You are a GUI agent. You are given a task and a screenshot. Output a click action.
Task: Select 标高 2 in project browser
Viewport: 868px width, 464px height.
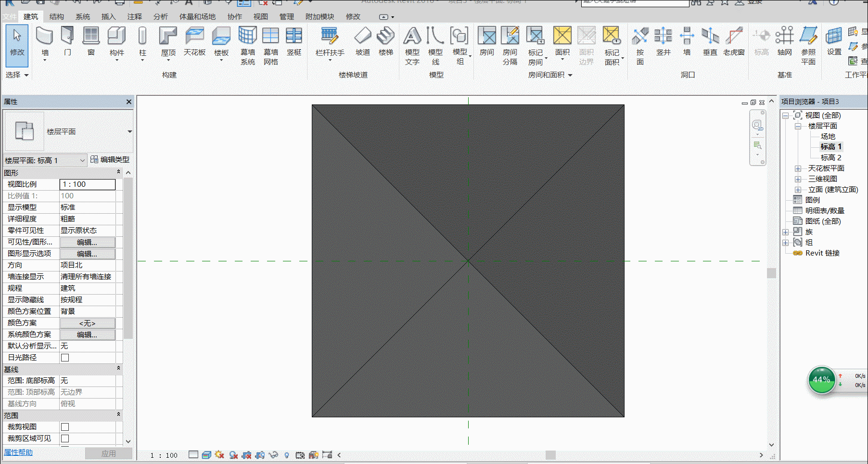[831, 157]
